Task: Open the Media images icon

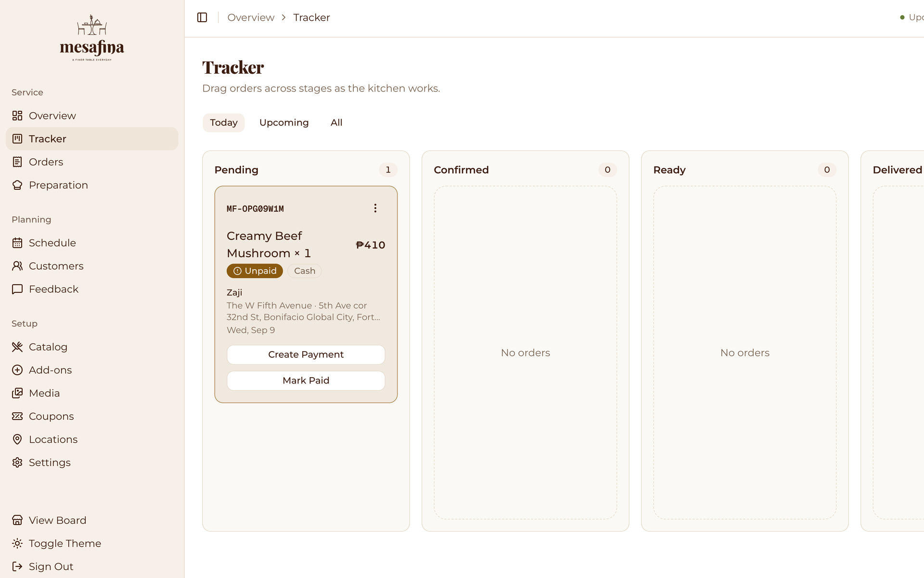Action: [17, 393]
